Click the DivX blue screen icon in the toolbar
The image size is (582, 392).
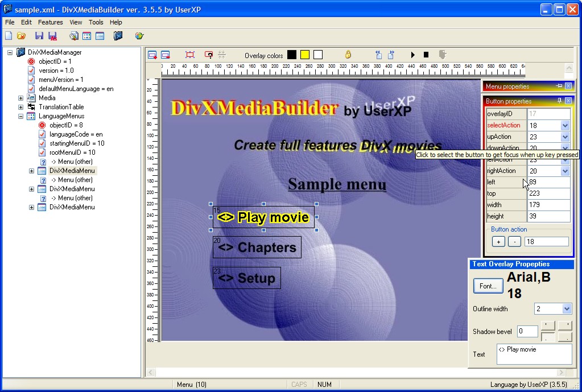[x=118, y=36]
